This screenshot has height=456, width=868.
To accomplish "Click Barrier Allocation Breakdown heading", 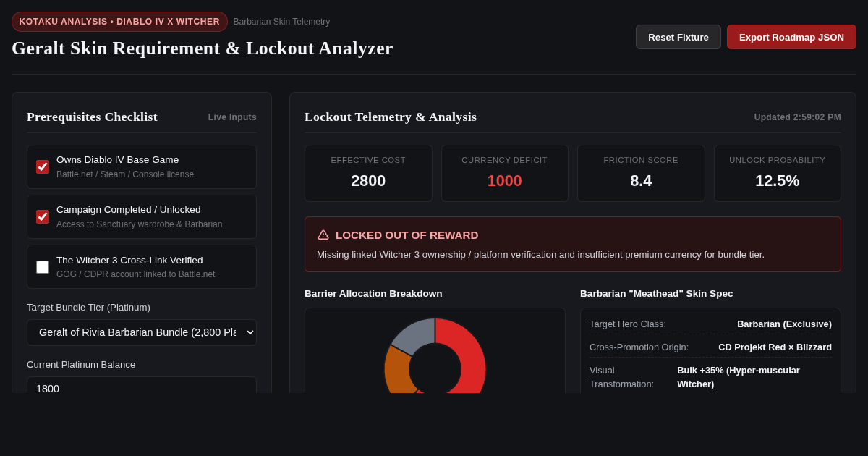I will click(373, 293).
